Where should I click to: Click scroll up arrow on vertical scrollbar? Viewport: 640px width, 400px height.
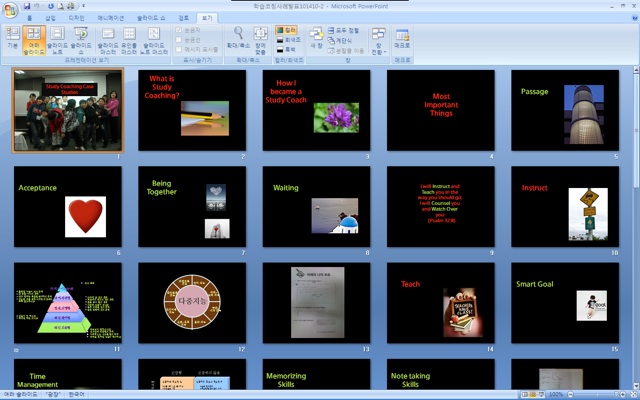636,70
